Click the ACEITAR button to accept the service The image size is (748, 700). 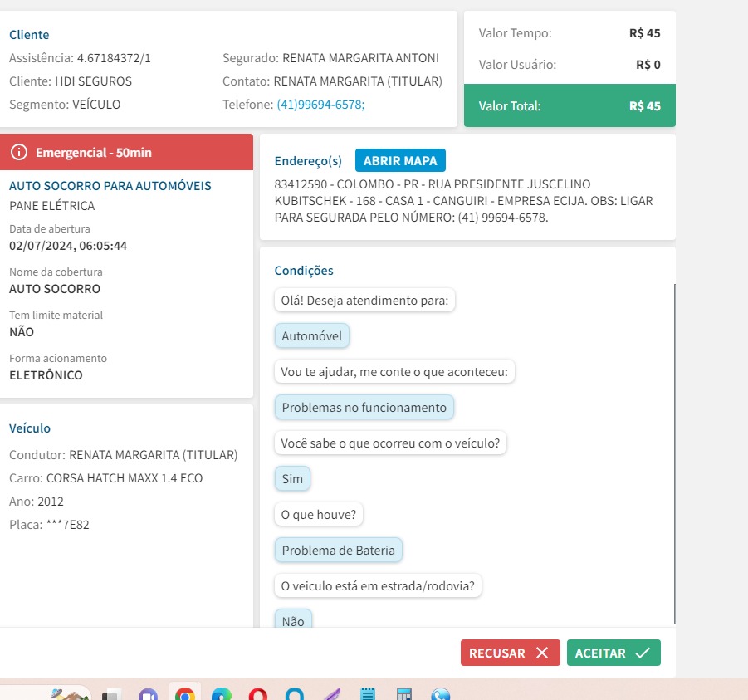[614, 653]
